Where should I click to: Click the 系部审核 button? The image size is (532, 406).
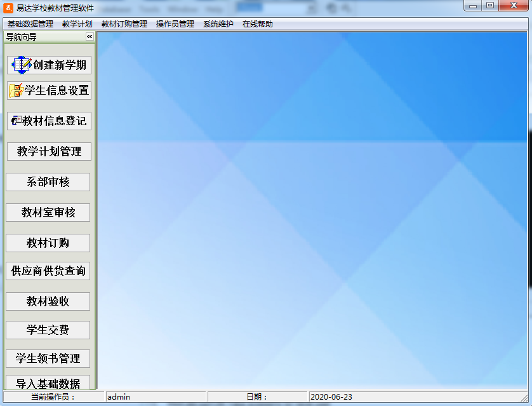click(48, 182)
